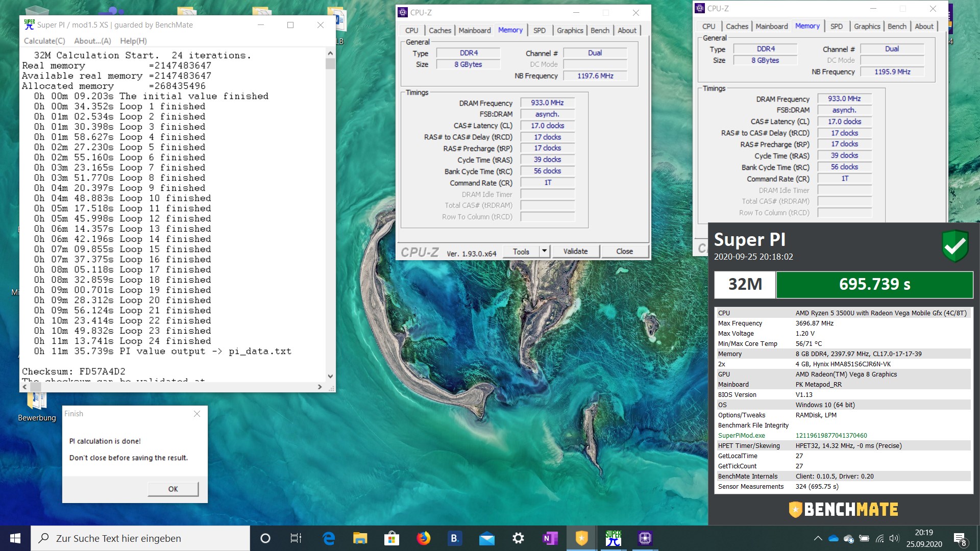The width and height of the screenshot is (980, 551).
Task: Open the volume speaker tray icon
Action: [894, 538]
